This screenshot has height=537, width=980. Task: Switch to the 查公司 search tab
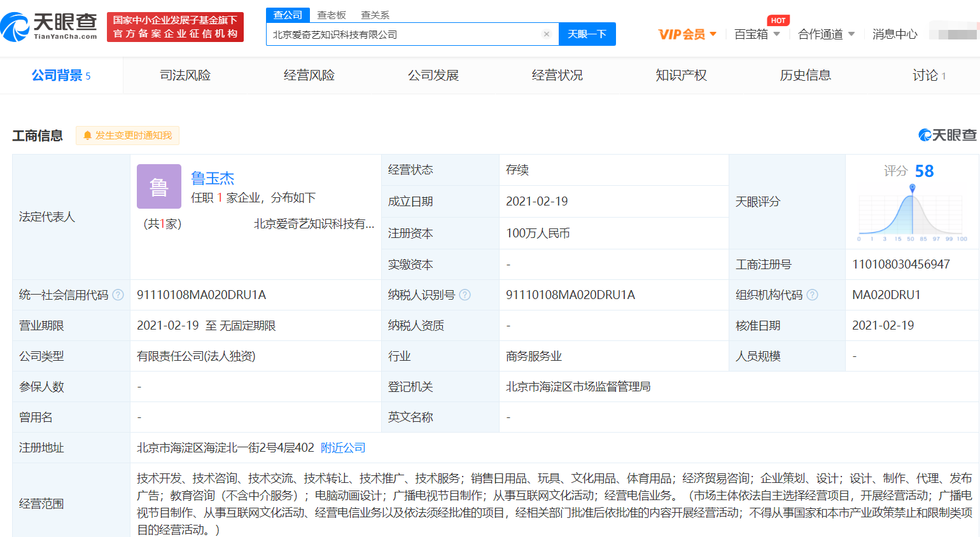(x=288, y=15)
